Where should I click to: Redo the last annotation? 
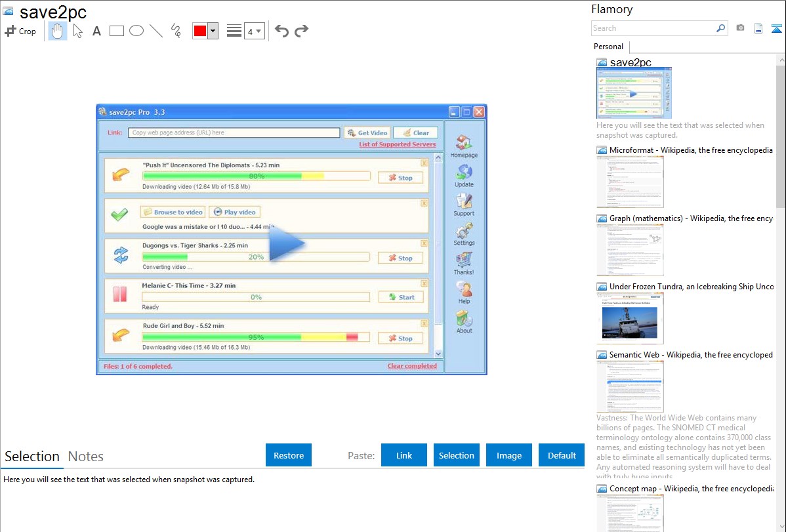tap(301, 31)
